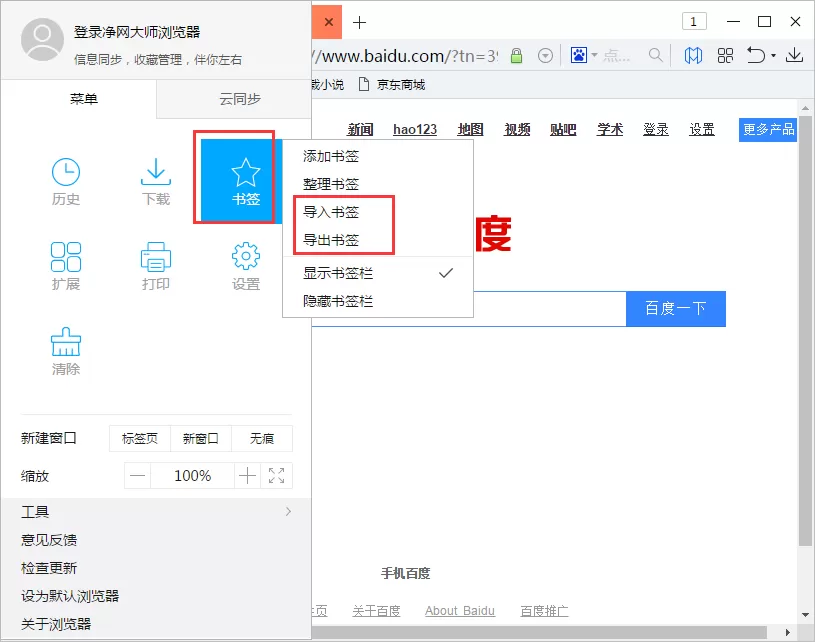Viewport: 815px width, 642px height.
Task: Click the user avatar to log in
Action: [x=43, y=40]
